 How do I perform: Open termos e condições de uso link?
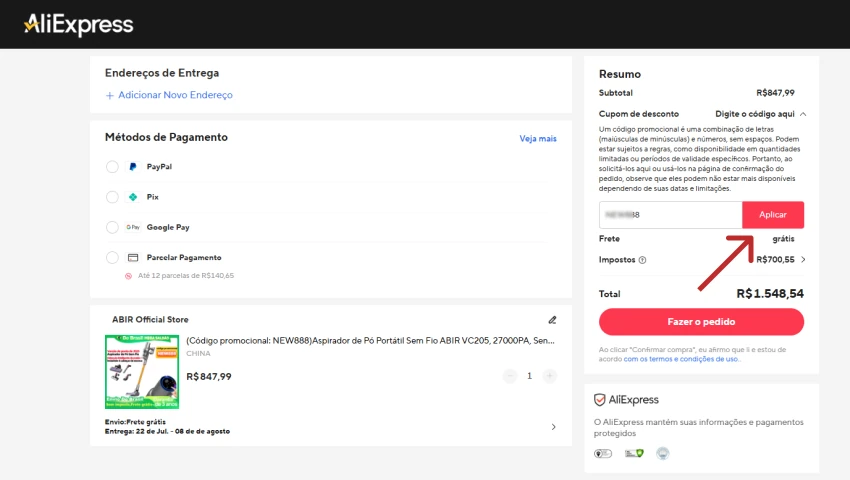[681, 359]
